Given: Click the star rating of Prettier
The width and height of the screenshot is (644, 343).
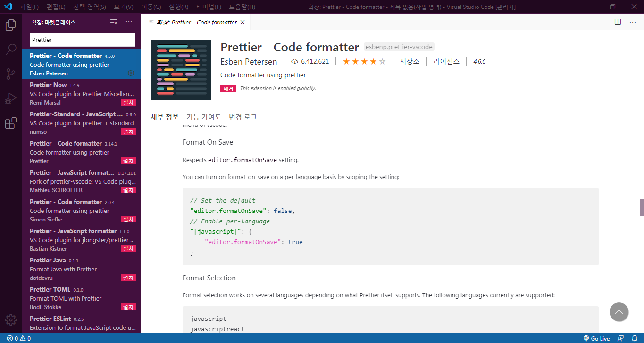Looking at the screenshot, I should [364, 61].
